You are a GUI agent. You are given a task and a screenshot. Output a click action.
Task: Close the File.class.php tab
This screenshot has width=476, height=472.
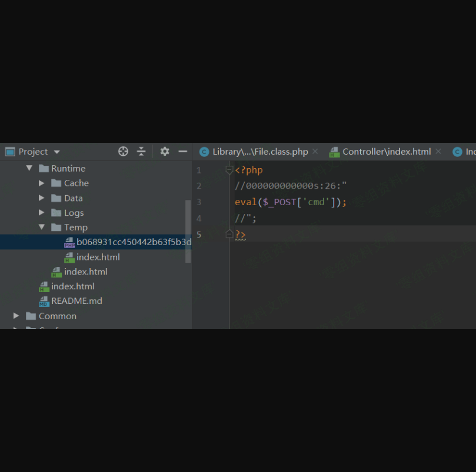(x=315, y=152)
